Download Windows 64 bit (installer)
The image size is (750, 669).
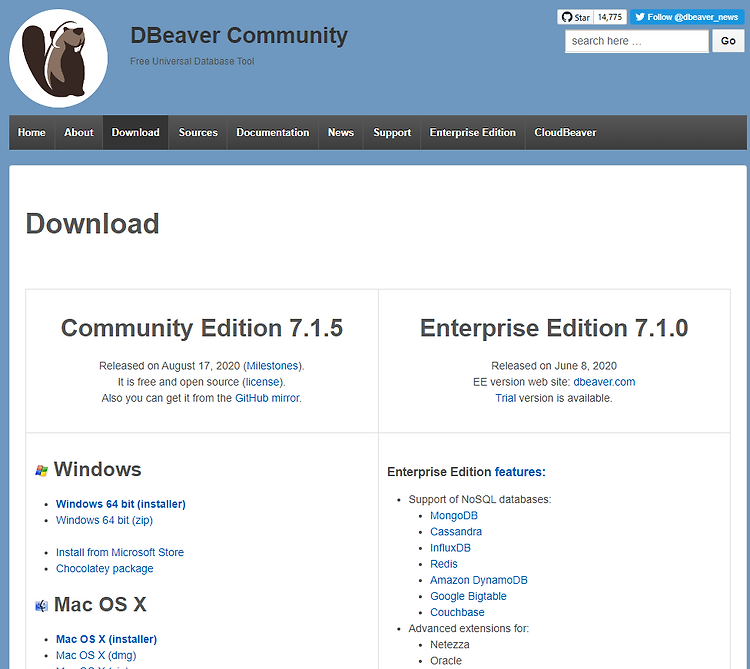click(121, 504)
